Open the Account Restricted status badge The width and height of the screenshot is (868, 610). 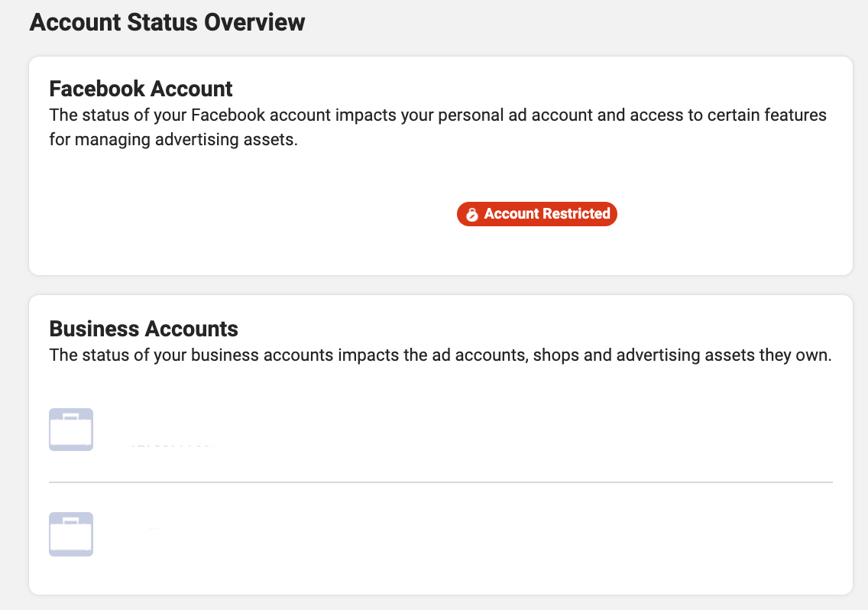(x=536, y=214)
